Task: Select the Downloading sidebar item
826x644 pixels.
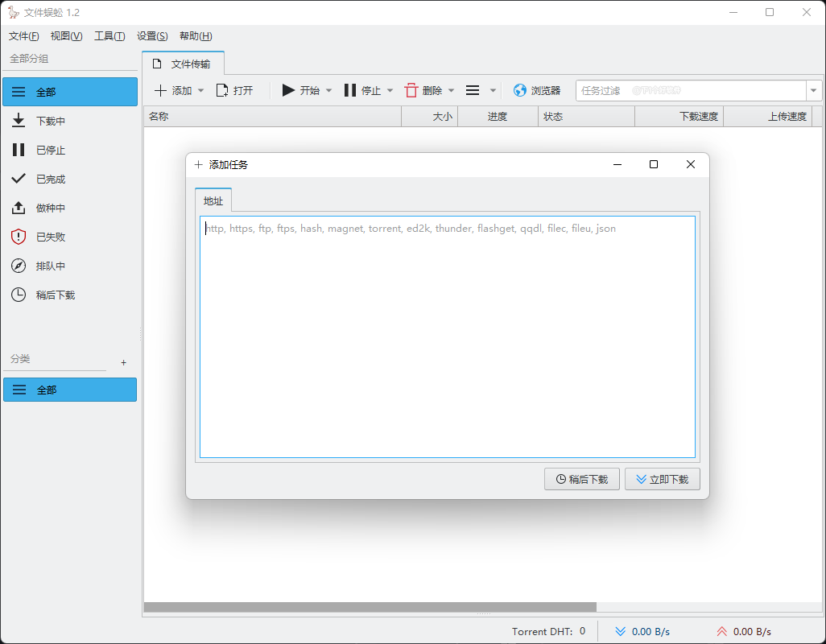Action: pos(70,121)
